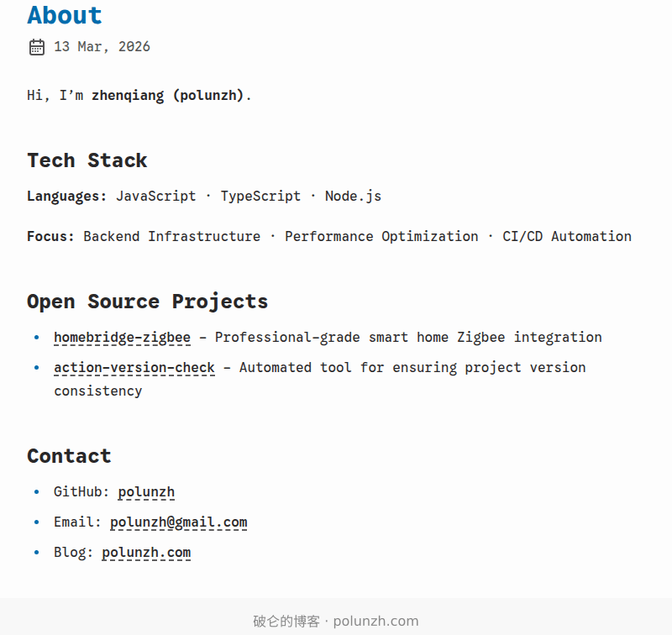Click the Node.js text in Languages
The width and height of the screenshot is (672, 635).
[353, 197]
